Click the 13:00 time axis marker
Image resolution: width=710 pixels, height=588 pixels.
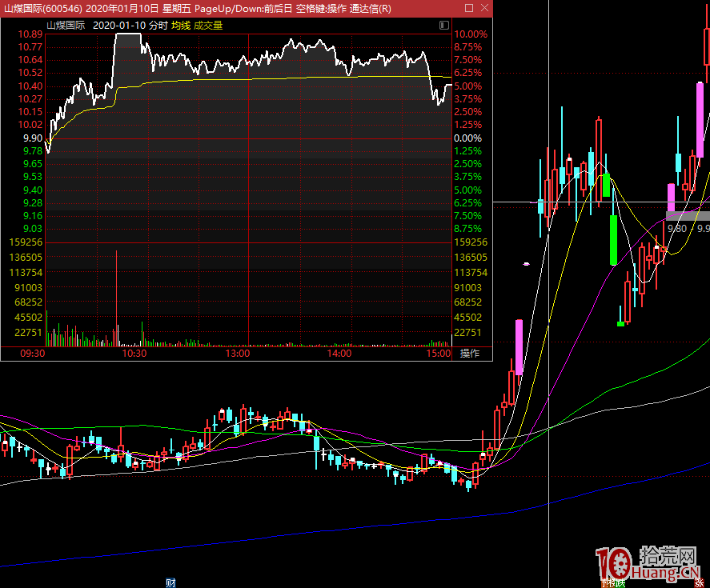coord(238,354)
